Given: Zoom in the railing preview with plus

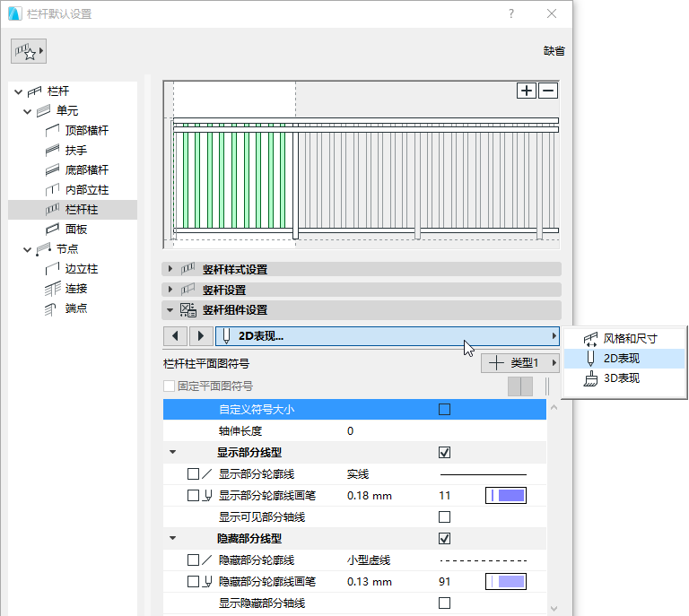Looking at the screenshot, I should (x=526, y=91).
